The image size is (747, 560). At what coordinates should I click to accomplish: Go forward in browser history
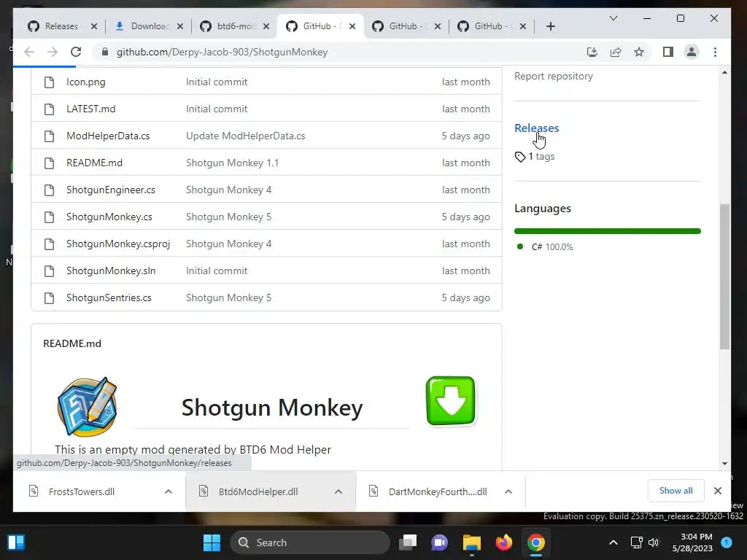(x=53, y=52)
